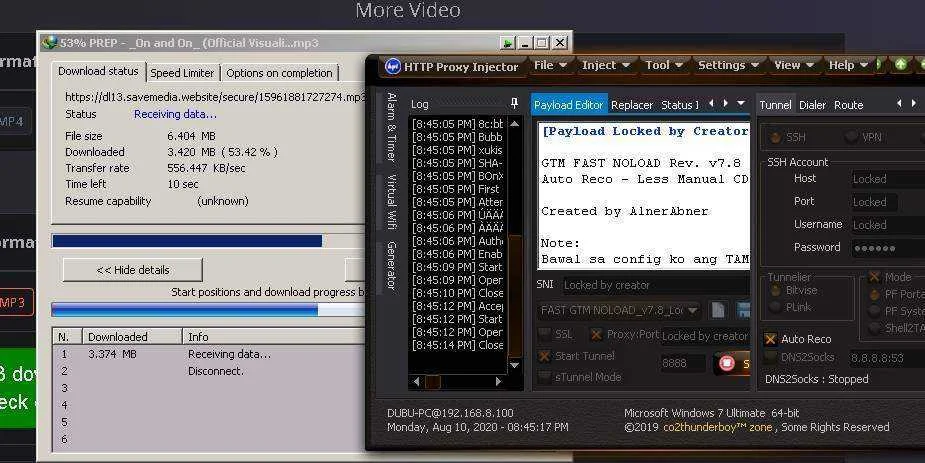This screenshot has height=463, width=925.
Task: Click play icon in download window title bar
Action: [507, 43]
